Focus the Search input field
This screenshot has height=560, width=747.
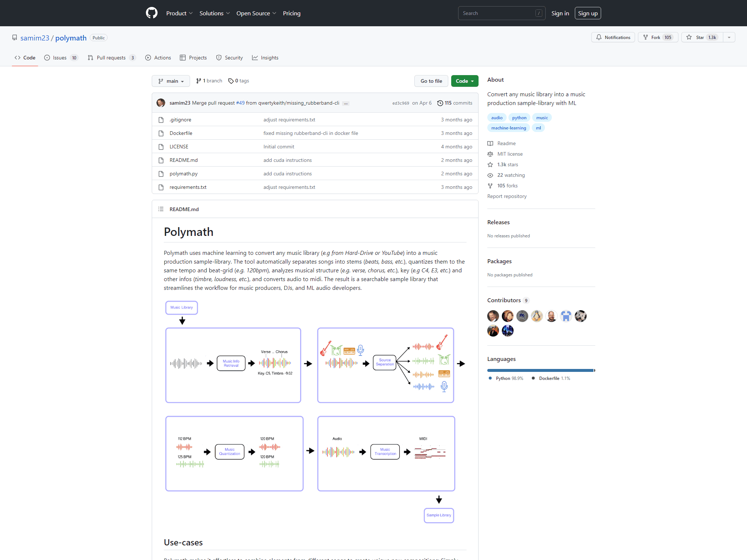(x=502, y=13)
